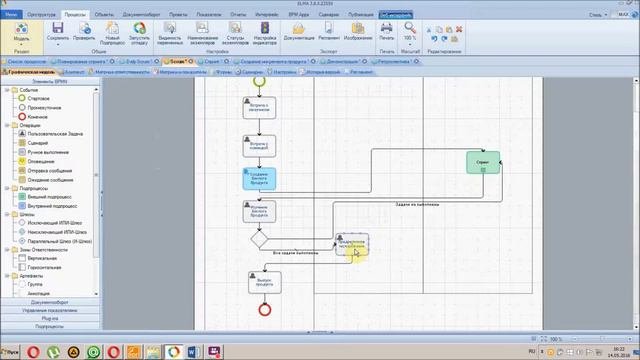Viewport: 640px width, 360px height.
Task: Open the BPM Apps ribbon tab
Action: (299, 15)
